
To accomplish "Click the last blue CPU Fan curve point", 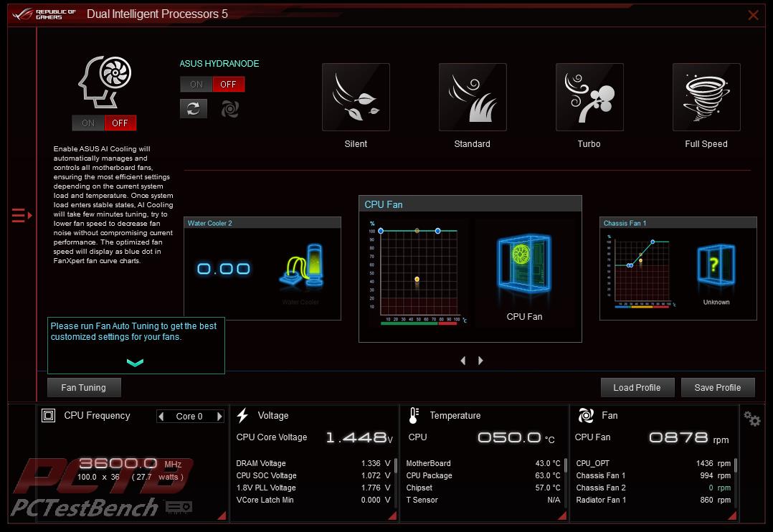I will click(437, 231).
